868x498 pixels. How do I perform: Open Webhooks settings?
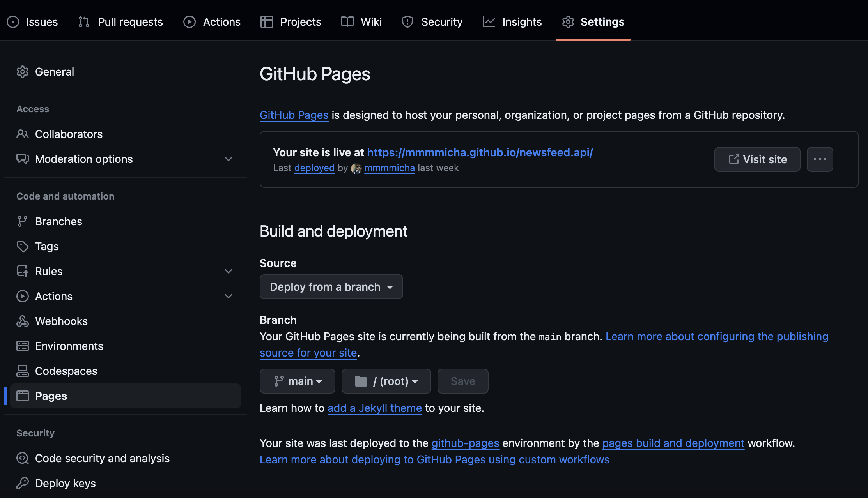pyautogui.click(x=126, y=321)
